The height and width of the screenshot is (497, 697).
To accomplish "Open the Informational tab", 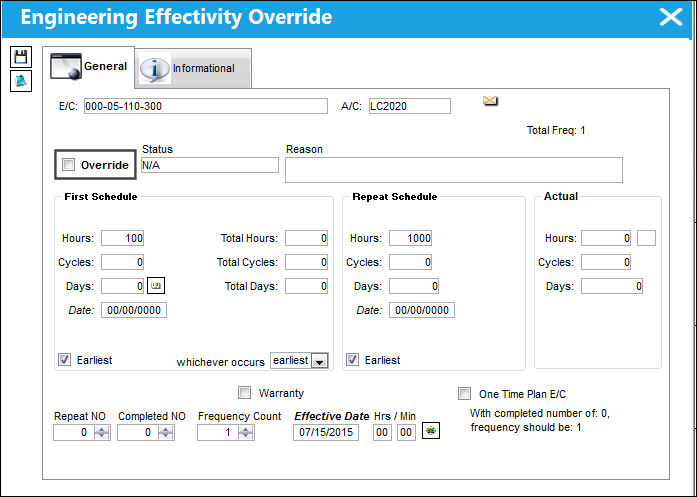I will (193, 68).
